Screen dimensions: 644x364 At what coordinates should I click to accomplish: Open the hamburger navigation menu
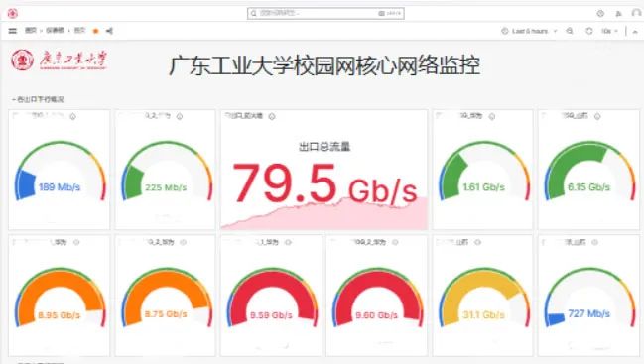pyautogui.click(x=13, y=31)
